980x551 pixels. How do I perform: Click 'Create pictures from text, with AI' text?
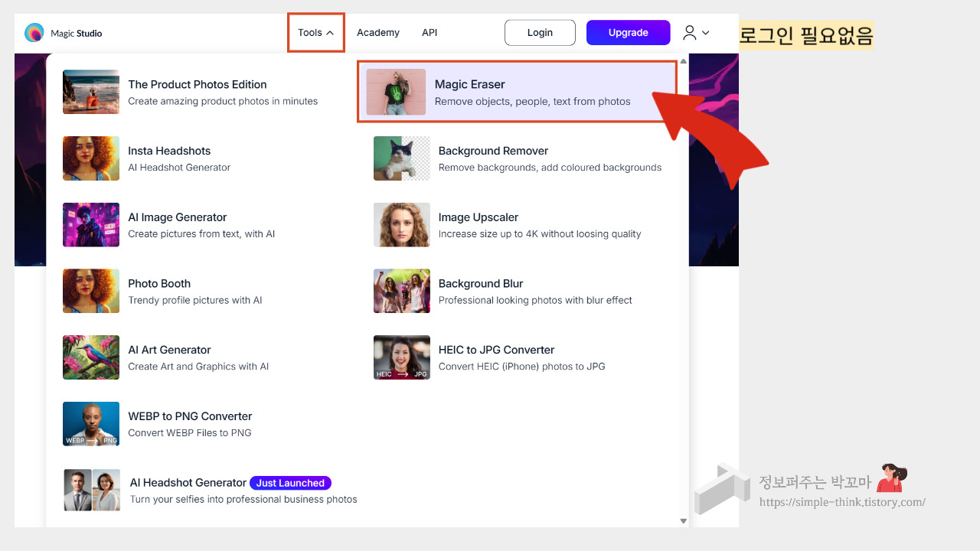(201, 234)
